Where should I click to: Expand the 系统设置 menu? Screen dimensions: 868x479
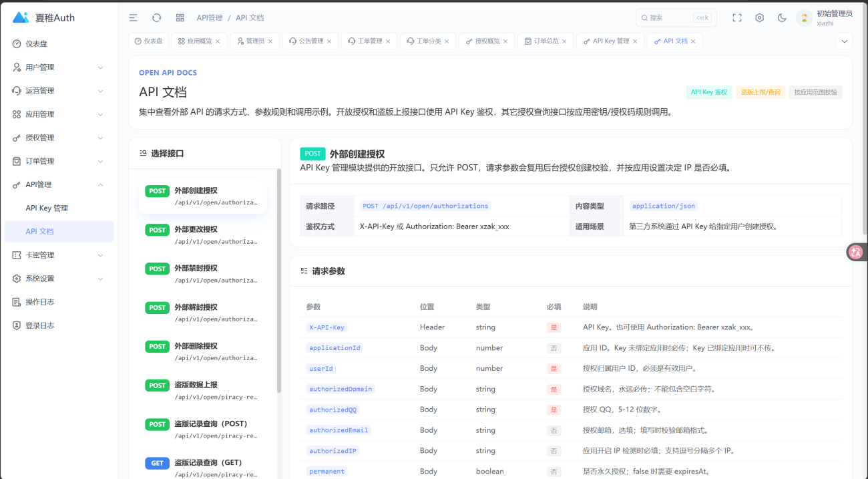click(59, 279)
